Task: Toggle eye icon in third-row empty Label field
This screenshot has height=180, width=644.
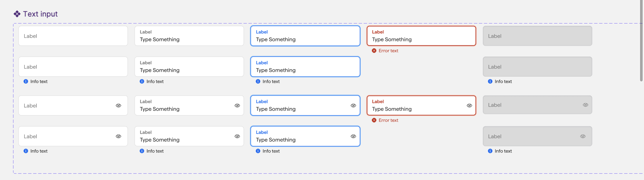Action: (x=118, y=106)
